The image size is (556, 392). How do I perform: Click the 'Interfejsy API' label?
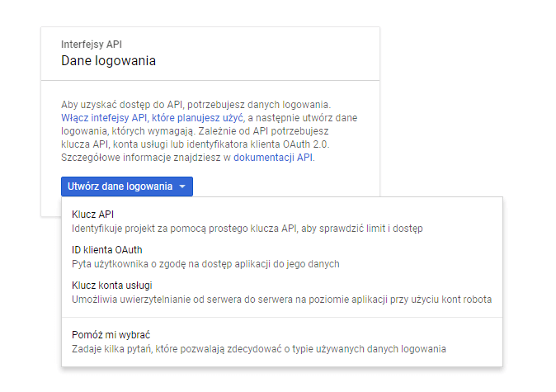[92, 45]
